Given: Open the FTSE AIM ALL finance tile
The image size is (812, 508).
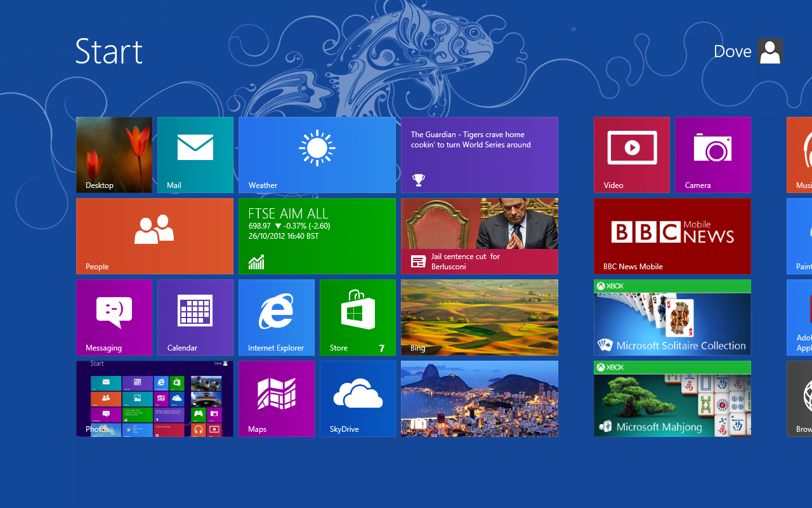Looking at the screenshot, I should point(317,236).
